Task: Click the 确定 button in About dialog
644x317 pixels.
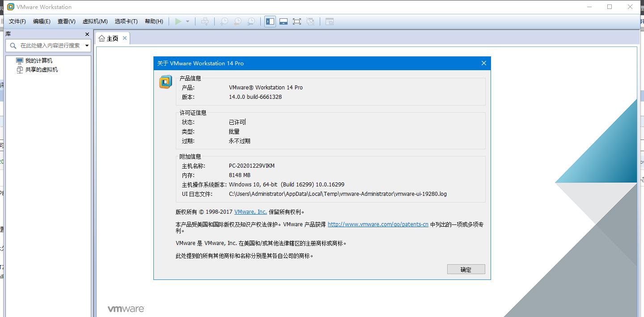Action: click(x=466, y=269)
